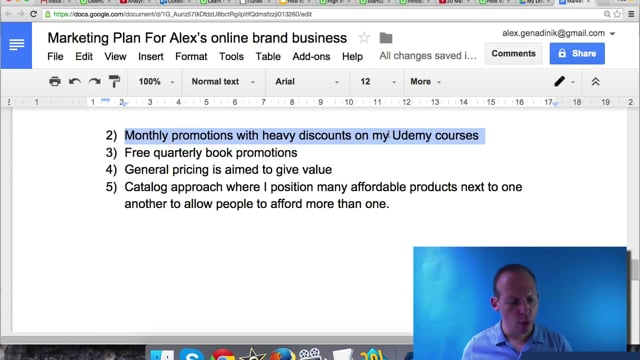Undo the last action
This screenshot has height=360, width=640.
pos(75,81)
